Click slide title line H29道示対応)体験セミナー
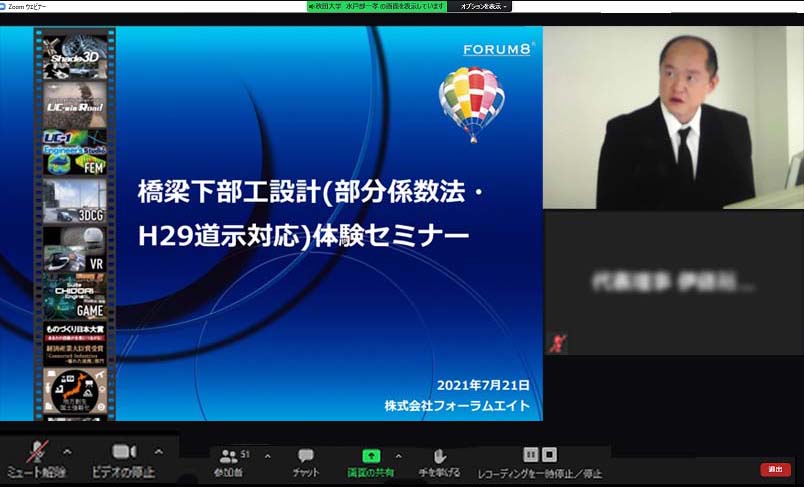The image size is (804, 487). pyautogui.click(x=304, y=236)
